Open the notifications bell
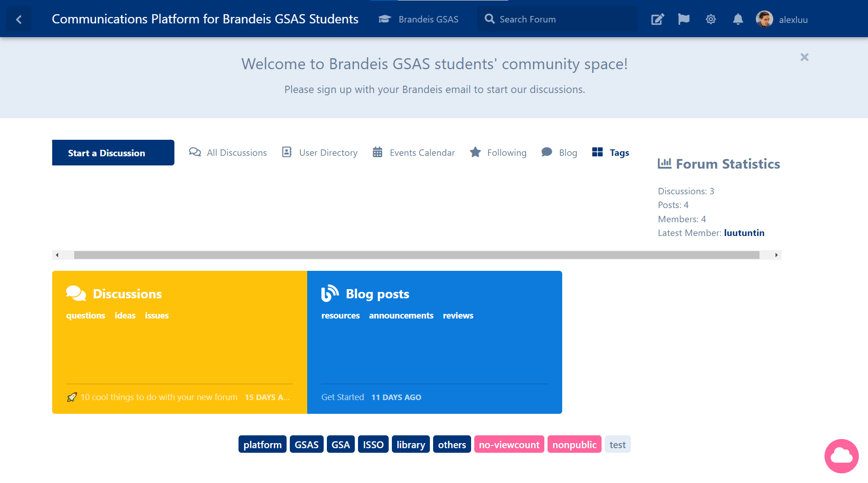868x483 pixels. (x=738, y=19)
